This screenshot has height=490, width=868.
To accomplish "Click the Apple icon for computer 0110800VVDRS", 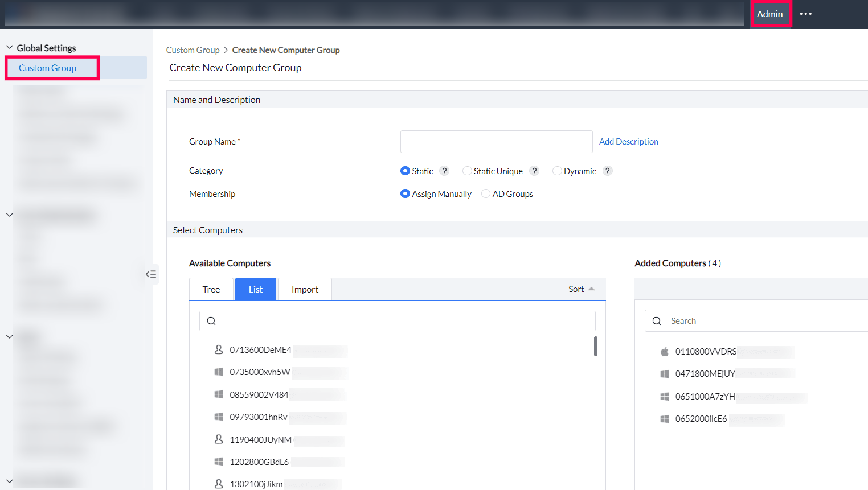I will (664, 352).
